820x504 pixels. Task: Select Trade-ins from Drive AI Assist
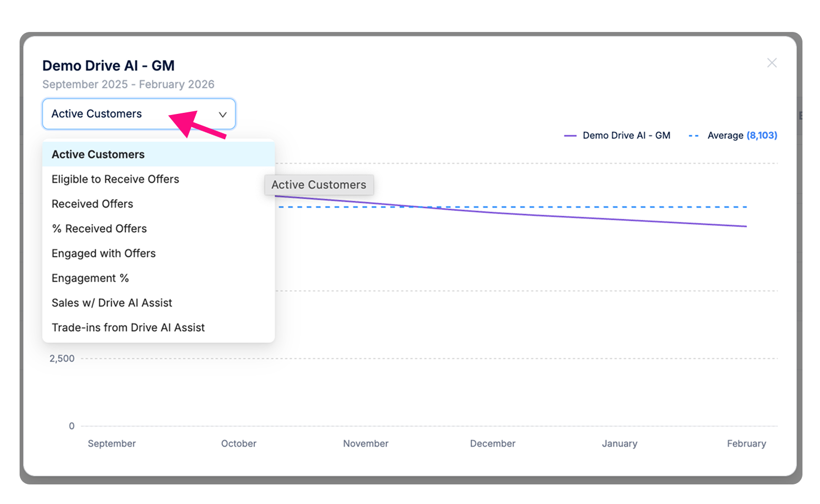click(128, 328)
